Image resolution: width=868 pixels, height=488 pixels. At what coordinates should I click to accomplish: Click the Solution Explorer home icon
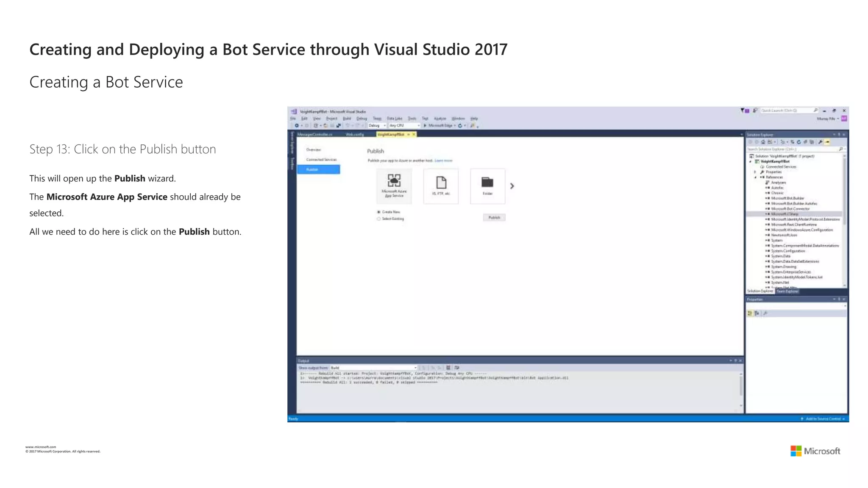pos(763,142)
